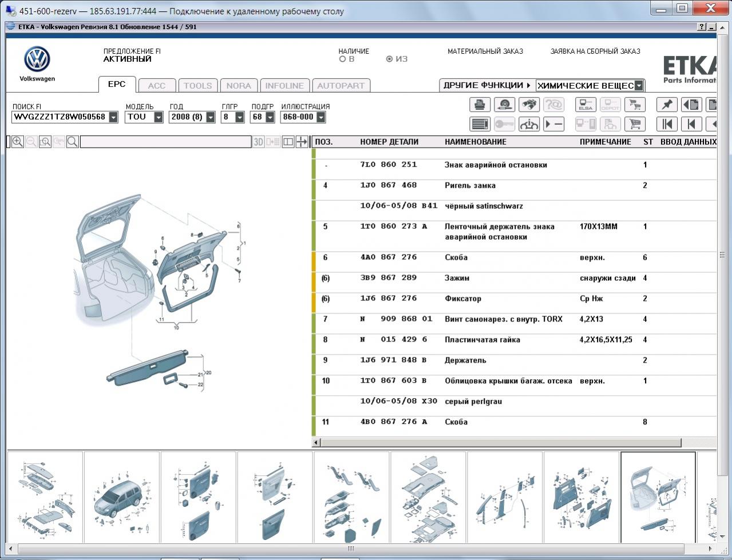The height and width of the screenshot is (560, 732).
Task: Open the МОДЕЛЬ dropdown showing TOU
Action: (x=159, y=117)
